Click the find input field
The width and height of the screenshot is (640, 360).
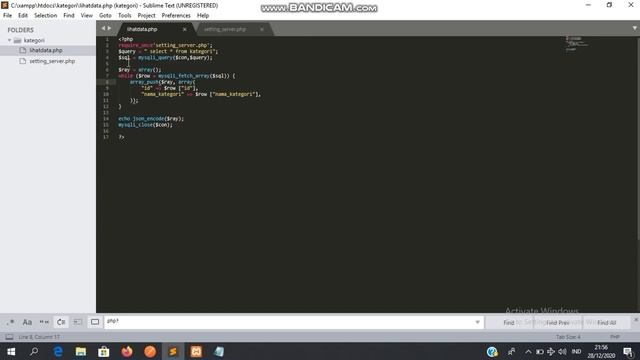click(x=289, y=322)
